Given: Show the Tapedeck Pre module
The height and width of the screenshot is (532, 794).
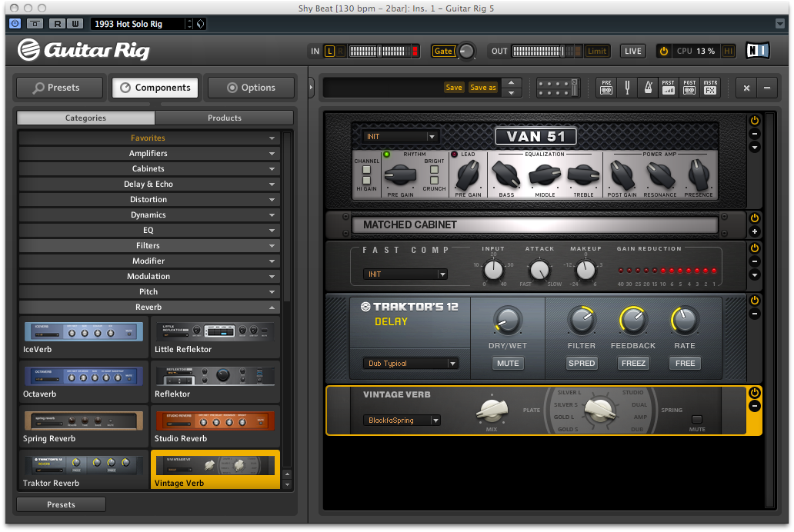Looking at the screenshot, I should [606, 88].
